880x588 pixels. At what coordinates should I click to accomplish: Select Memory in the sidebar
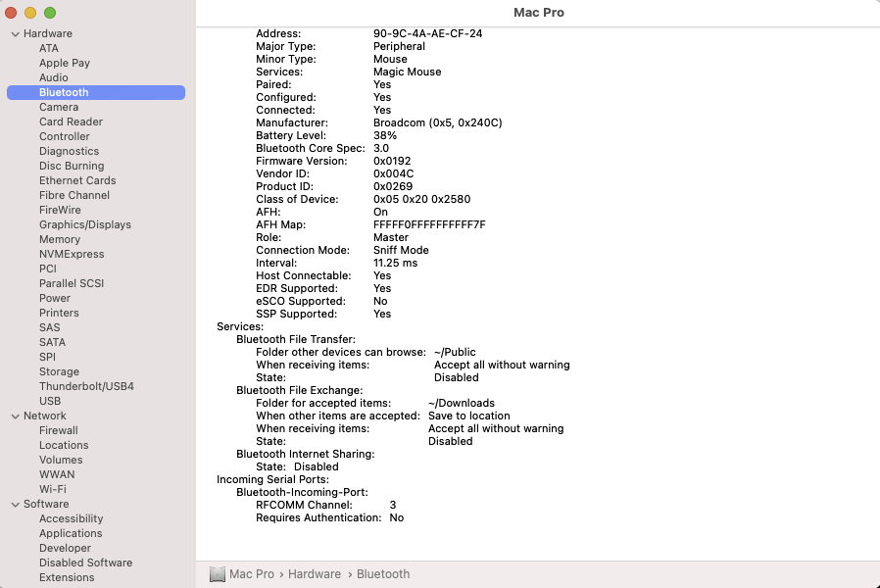(x=60, y=239)
